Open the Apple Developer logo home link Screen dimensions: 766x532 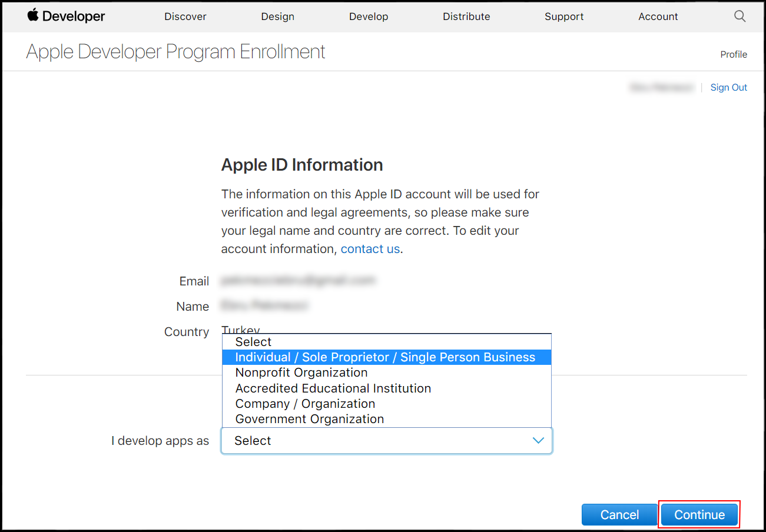click(x=66, y=16)
